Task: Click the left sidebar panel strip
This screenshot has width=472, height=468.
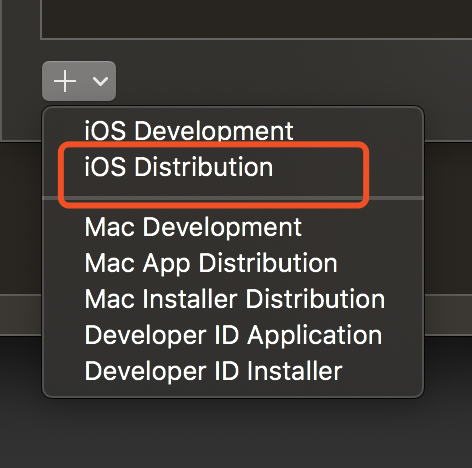Action: click(x=1, y=70)
